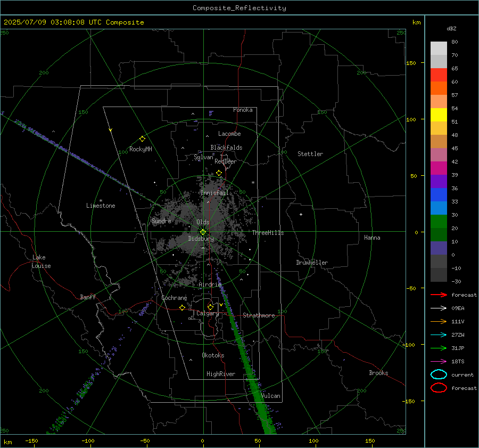Click the asterisk marker above Limestone label
The width and height of the screenshot is (479, 448).
101,201
